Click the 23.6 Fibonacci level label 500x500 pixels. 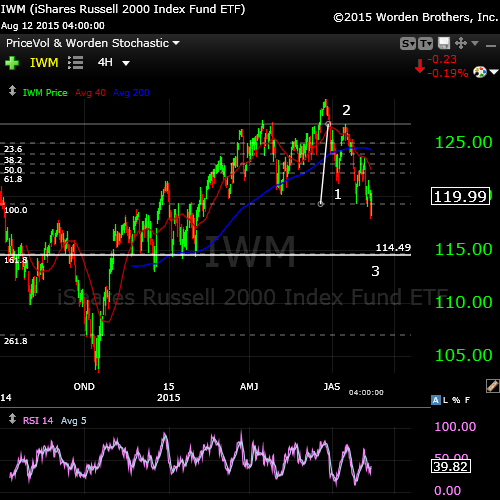pyautogui.click(x=13, y=149)
